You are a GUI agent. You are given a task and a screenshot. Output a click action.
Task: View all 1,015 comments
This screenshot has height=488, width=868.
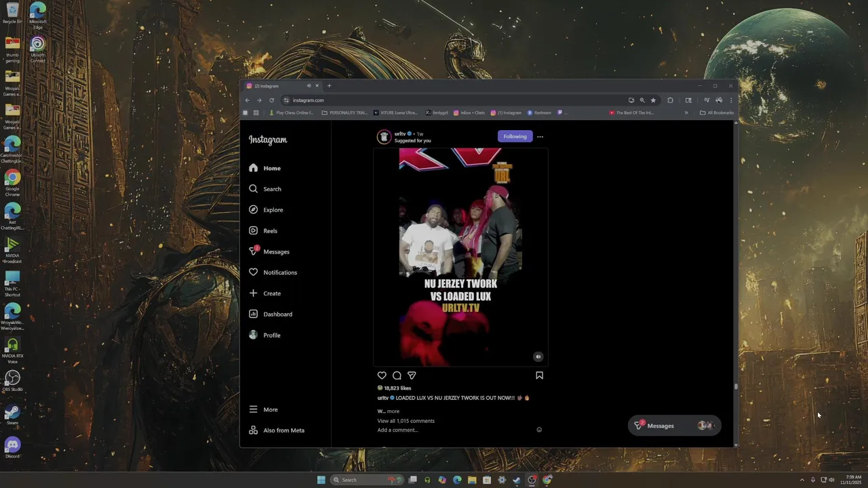coord(406,421)
